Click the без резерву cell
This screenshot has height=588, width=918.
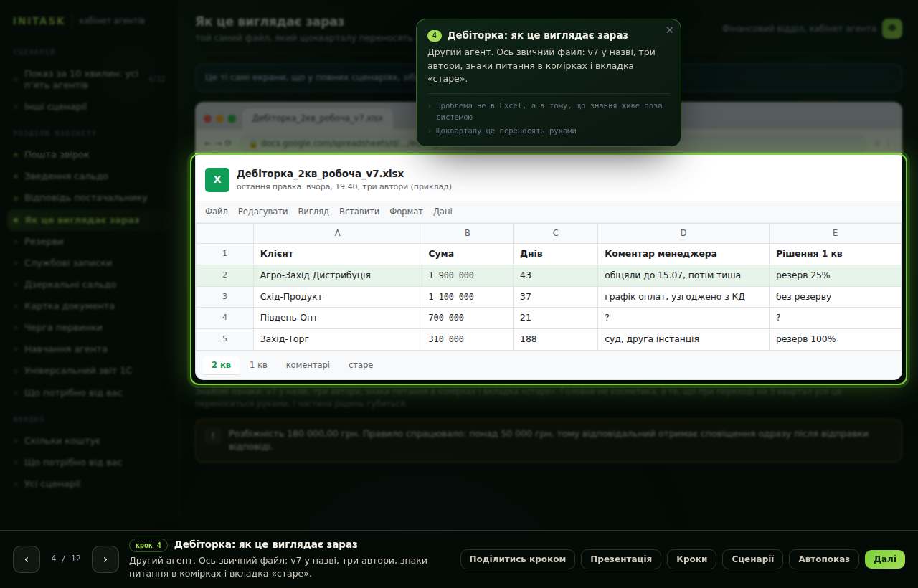click(836, 297)
